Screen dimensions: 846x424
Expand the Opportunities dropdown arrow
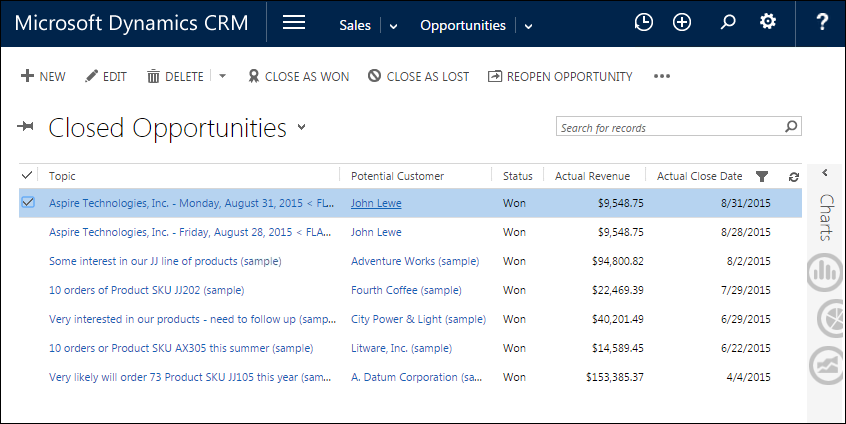coord(528,26)
